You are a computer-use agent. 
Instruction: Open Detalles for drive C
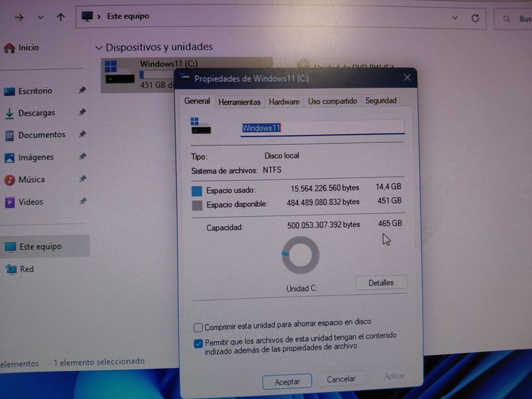381,283
